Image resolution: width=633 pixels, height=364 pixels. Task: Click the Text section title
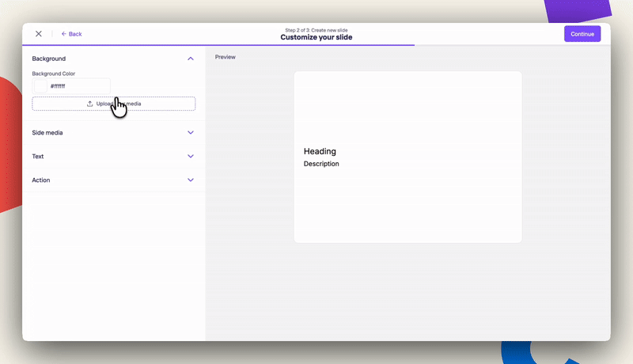37,156
